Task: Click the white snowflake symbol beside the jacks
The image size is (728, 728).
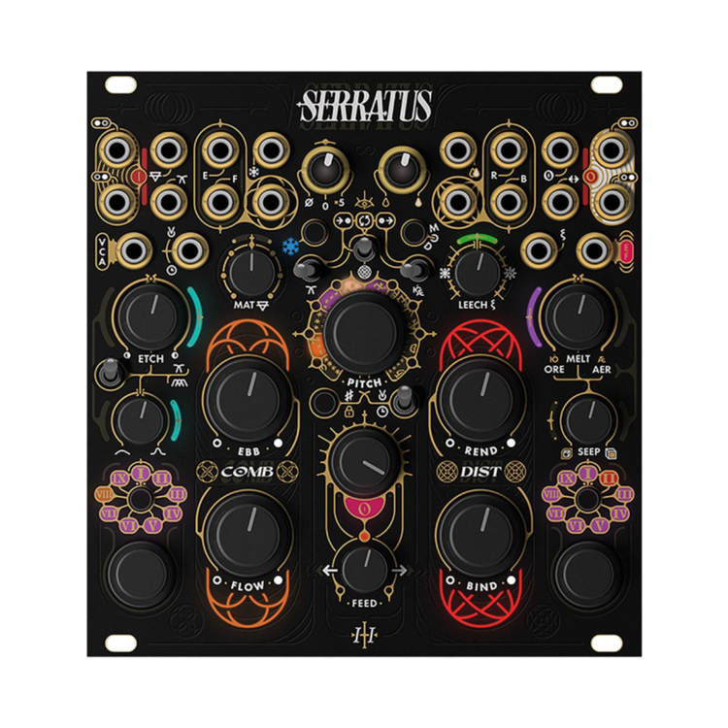Action: [254, 172]
